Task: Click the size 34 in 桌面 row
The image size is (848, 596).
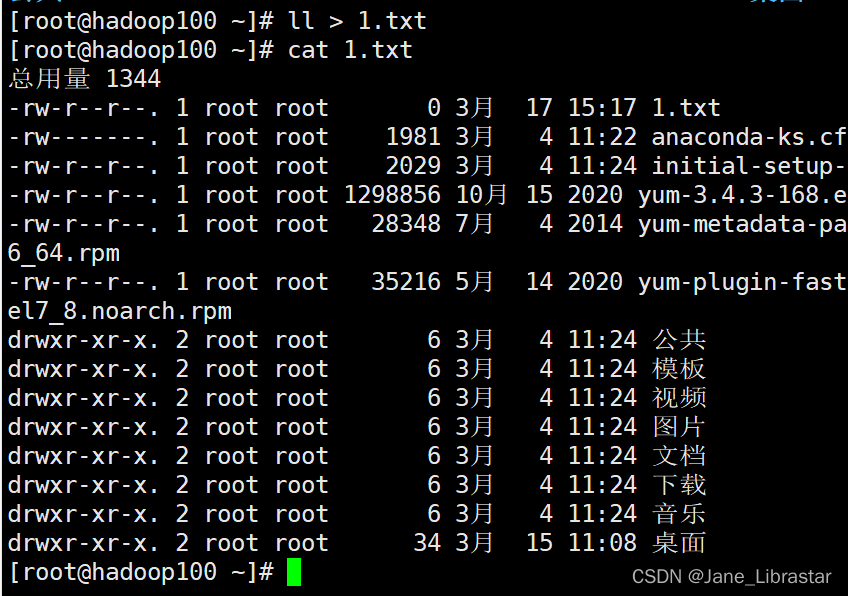Action: click(x=427, y=543)
